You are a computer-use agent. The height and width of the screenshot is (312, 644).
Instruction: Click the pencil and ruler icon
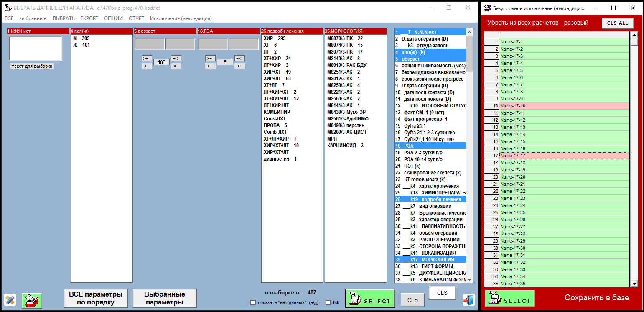[10, 299]
